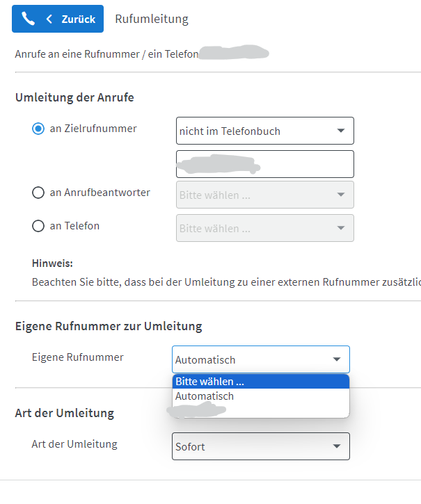This screenshot has width=421, height=504.
Task: Select the 'an Zielrufnummer' radio button
Action: [x=38, y=129]
